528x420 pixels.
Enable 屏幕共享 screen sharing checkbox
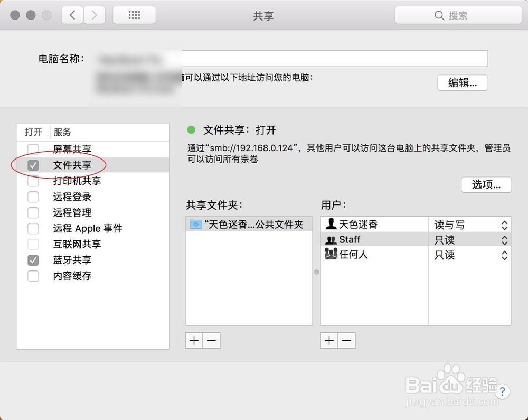click(33, 149)
